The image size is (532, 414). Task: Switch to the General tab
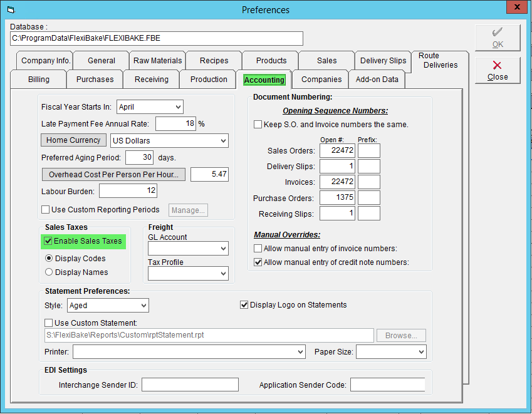click(101, 61)
